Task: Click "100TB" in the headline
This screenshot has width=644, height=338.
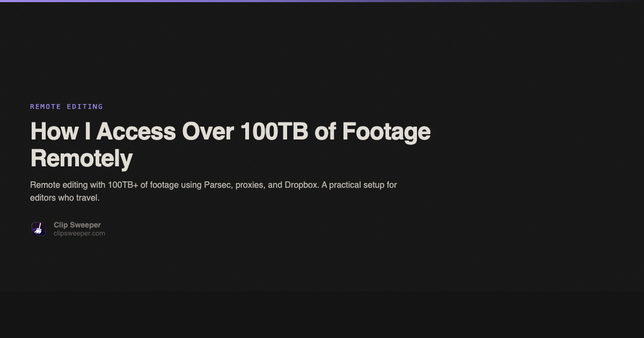Action: [x=274, y=131]
